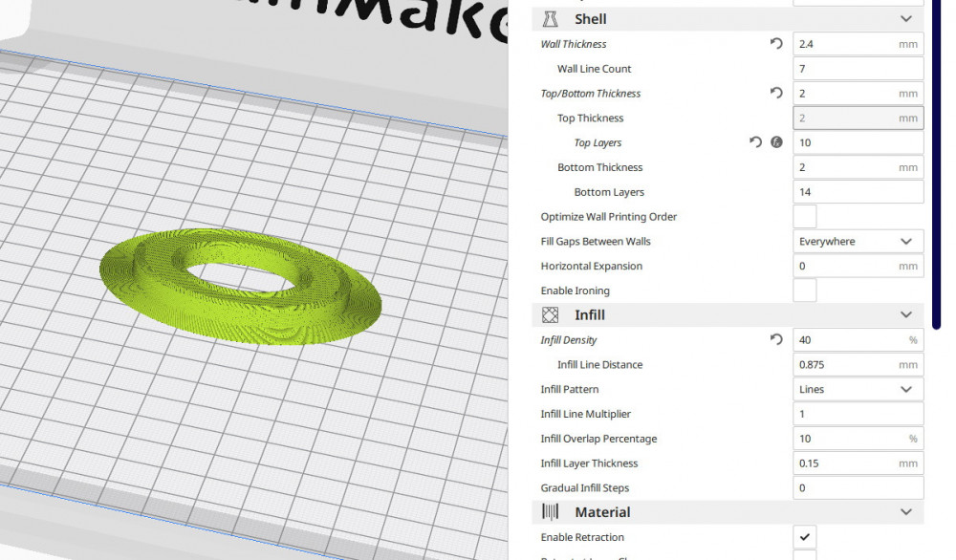Image resolution: width=956 pixels, height=560 pixels.
Task: Reset Infill Density via revert arrow icon
Action: (775, 339)
